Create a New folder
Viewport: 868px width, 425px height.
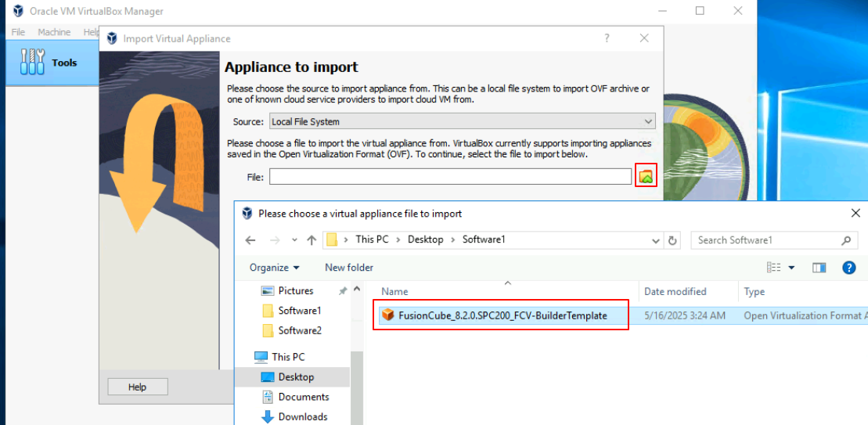point(349,268)
